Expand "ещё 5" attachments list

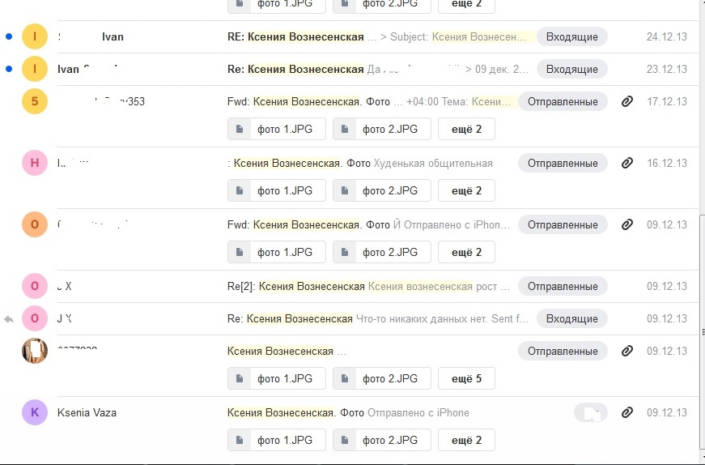tap(466, 379)
